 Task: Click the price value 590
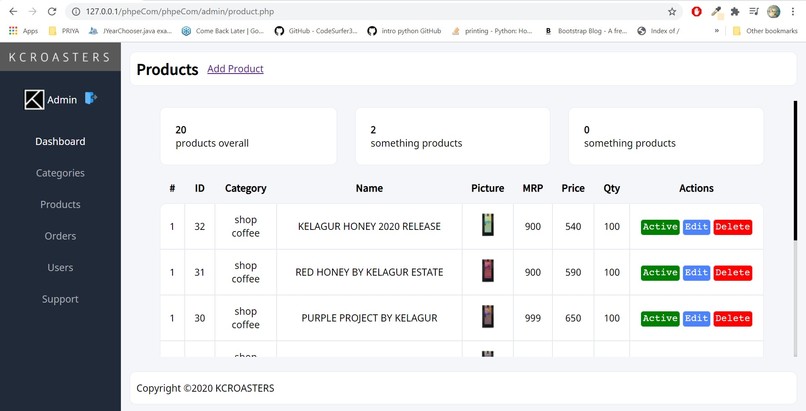[573, 272]
